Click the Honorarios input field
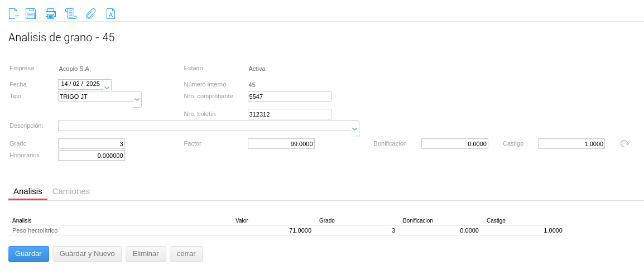This screenshot has height=275, width=644. (x=92, y=156)
